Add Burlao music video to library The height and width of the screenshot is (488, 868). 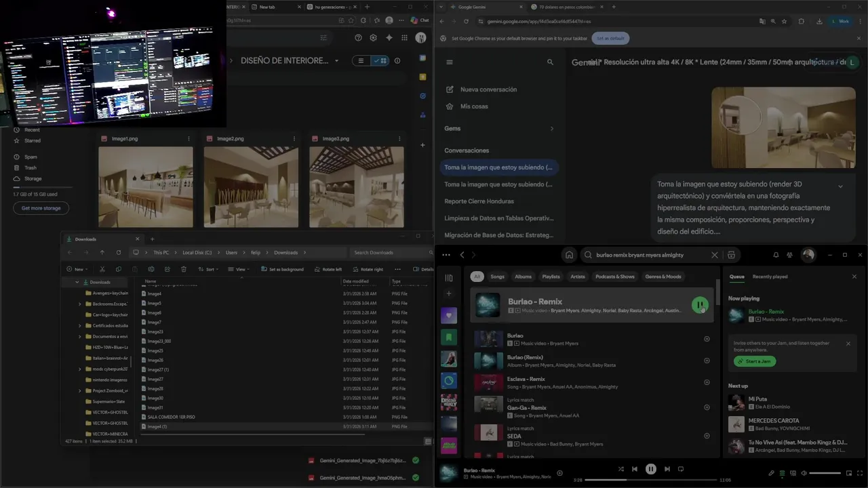click(707, 339)
